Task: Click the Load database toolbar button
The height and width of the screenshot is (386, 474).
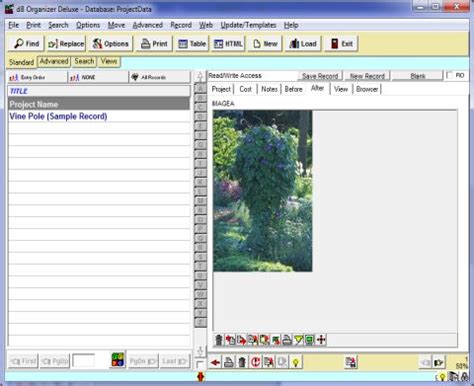Action: pos(303,44)
